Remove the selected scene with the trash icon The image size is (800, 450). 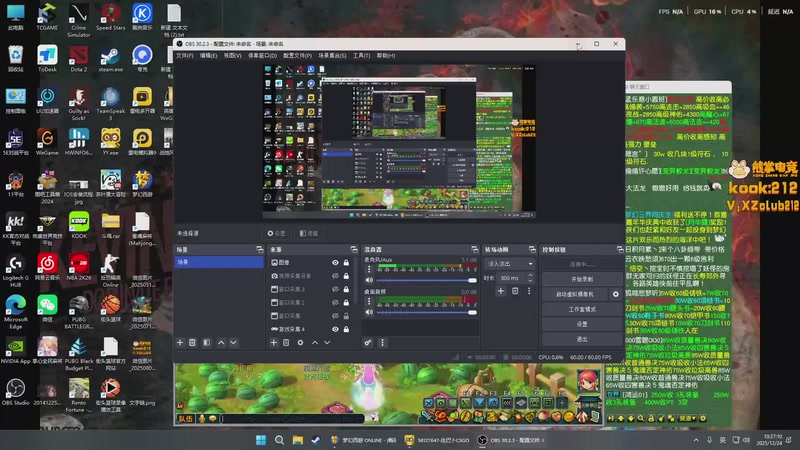coord(192,342)
